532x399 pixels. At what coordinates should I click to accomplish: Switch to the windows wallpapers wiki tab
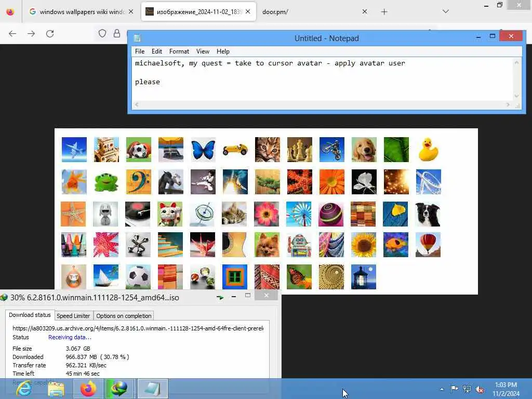(81, 12)
